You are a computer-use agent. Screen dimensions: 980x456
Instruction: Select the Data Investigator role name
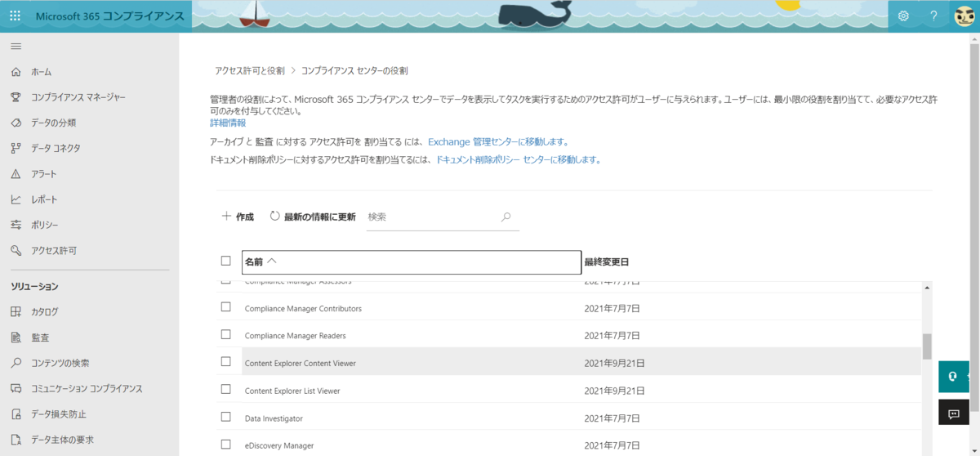(274, 418)
